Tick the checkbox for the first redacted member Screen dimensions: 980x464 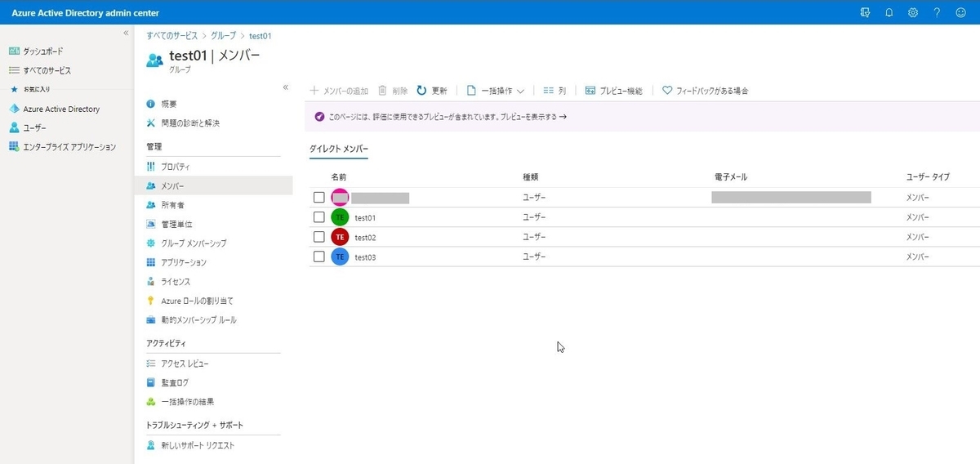[x=319, y=198]
